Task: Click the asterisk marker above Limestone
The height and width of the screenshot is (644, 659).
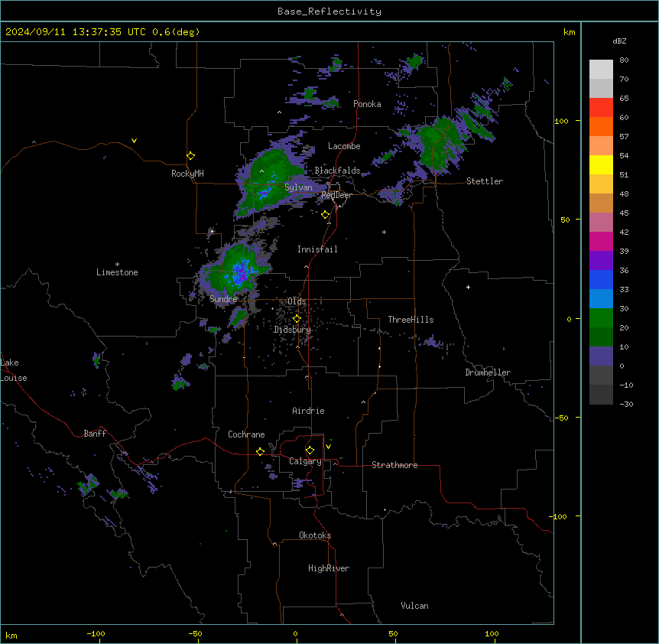Action: (x=117, y=265)
